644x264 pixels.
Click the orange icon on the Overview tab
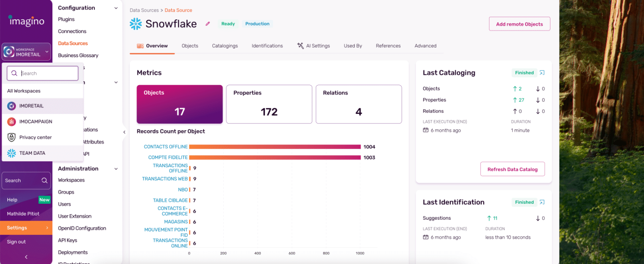coord(141,45)
